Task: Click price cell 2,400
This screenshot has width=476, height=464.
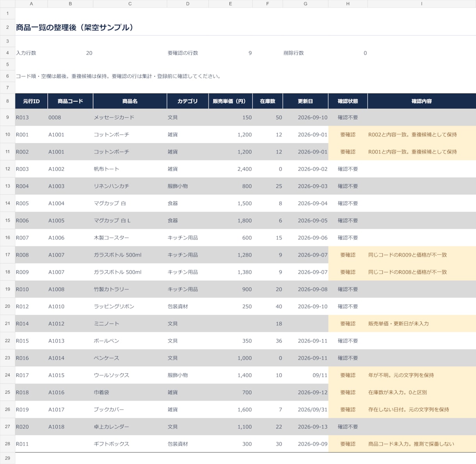Action: (x=245, y=169)
